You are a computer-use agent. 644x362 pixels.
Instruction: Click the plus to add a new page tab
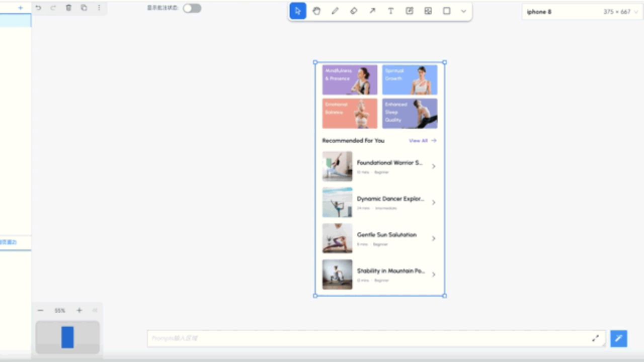pos(20,8)
